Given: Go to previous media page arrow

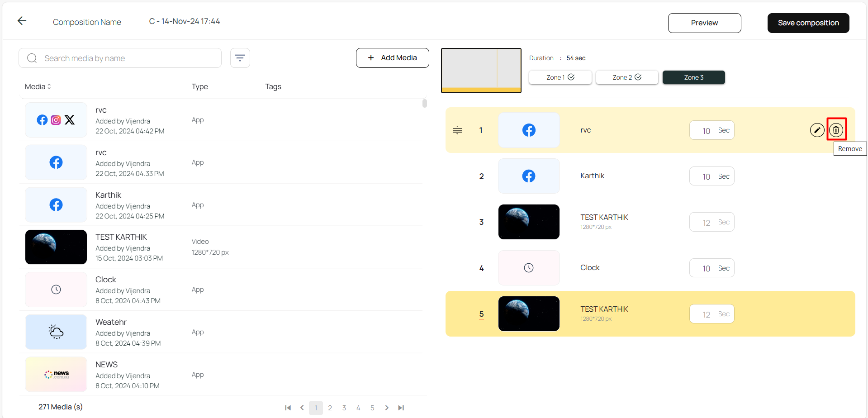Looking at the screenshot, I should click(302, 408).
